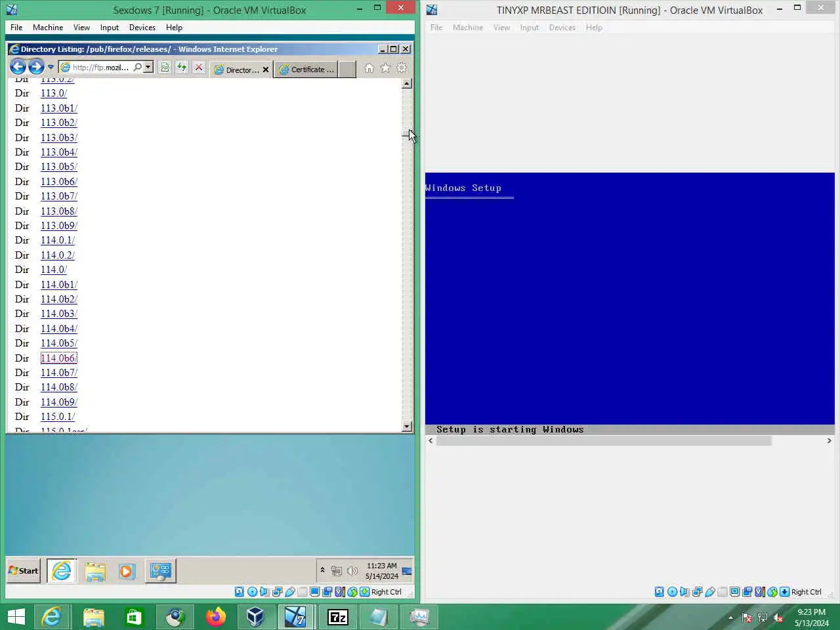Open VirtualBox Manager on host taskbar
This screenshot has width=840, height=630.
[x=256, y=617]
